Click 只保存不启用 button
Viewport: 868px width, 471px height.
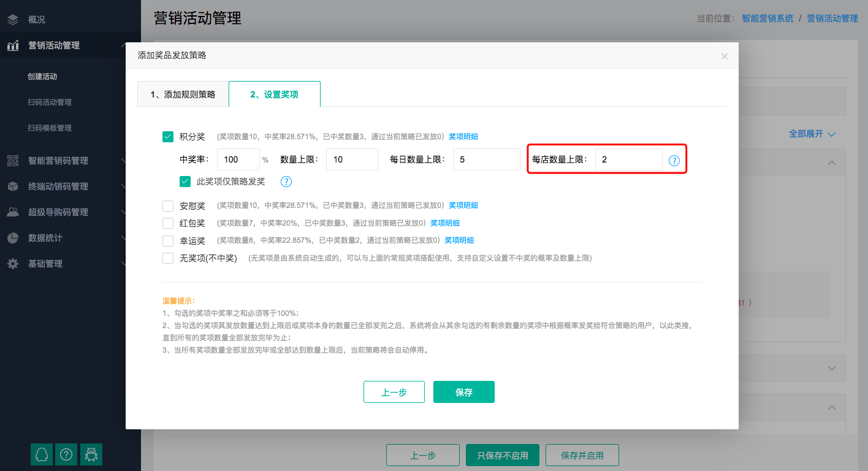(503, 456)
